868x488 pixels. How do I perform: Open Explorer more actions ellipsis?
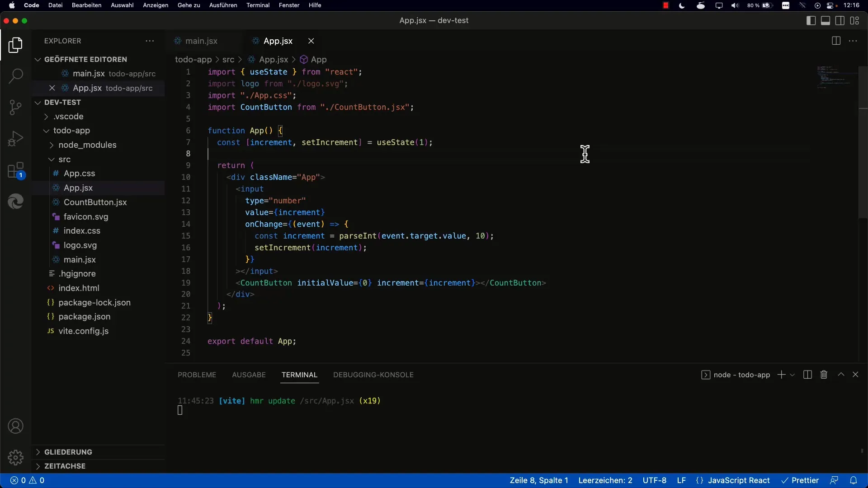tap(150, 41)
